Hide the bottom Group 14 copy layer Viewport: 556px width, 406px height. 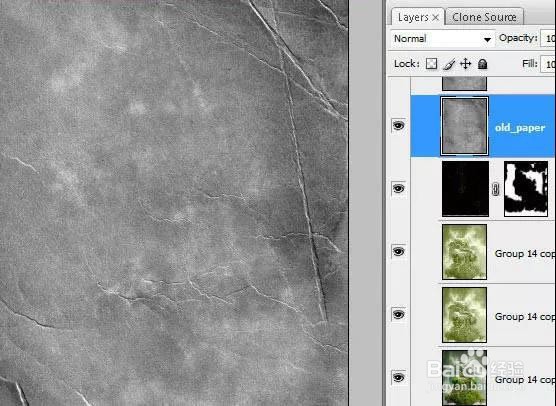398,377
